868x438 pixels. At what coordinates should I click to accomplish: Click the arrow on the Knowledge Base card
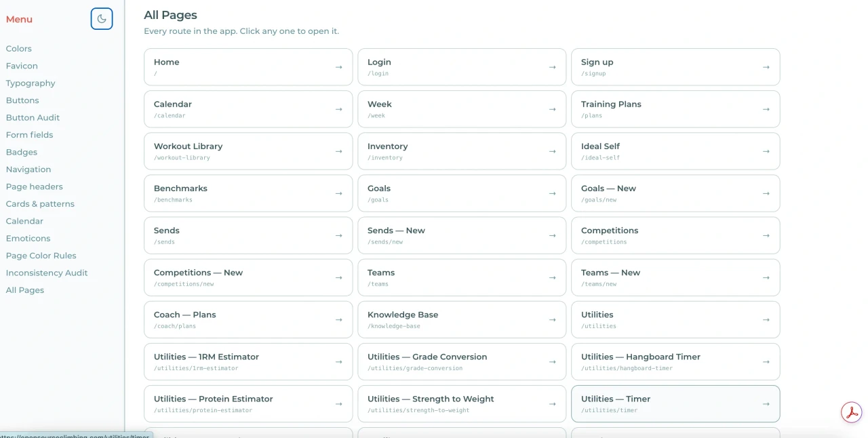tap(553, 319)
